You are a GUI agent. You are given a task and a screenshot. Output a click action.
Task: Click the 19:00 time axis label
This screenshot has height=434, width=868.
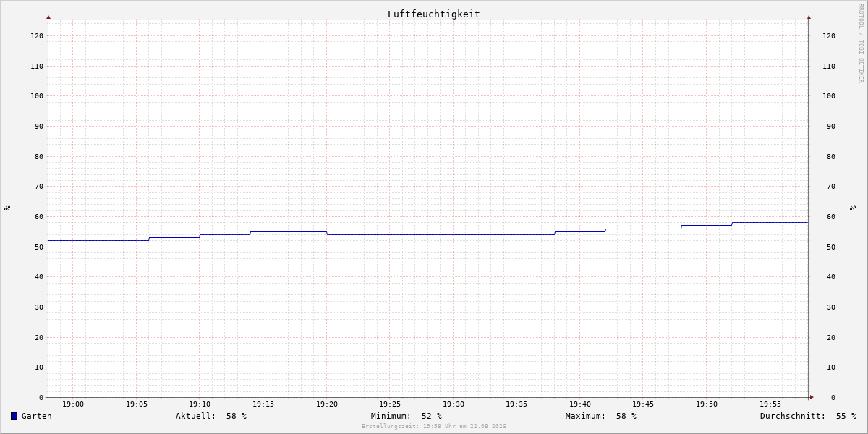click(73, 404)
